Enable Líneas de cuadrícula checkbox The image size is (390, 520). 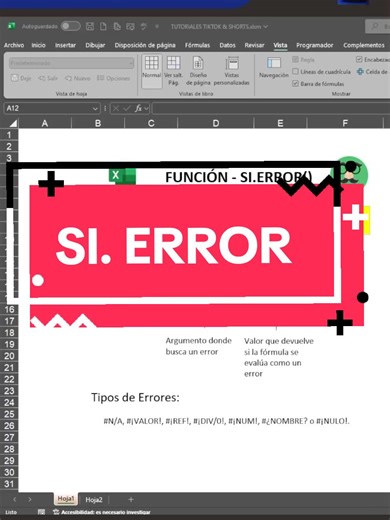pyautogui.click(x=295, y=72)
